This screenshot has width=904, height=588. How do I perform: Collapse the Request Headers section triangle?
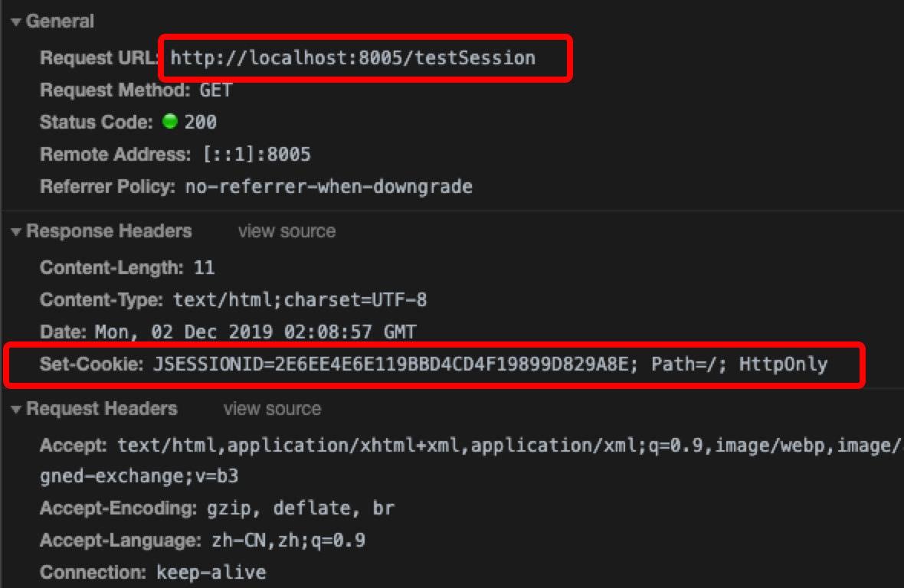click(15, 410)
